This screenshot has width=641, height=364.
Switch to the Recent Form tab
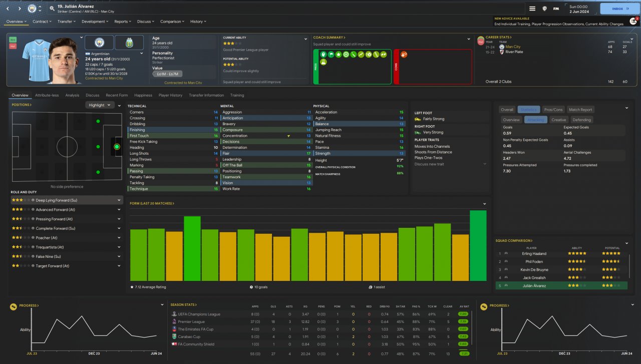[x=116, y=95]
